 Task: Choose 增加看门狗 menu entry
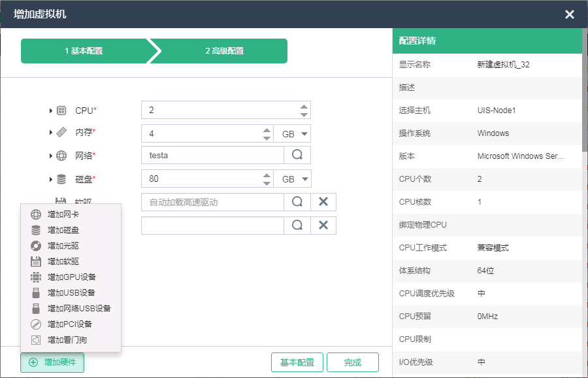pyautogui.click(x=67, y=340)
